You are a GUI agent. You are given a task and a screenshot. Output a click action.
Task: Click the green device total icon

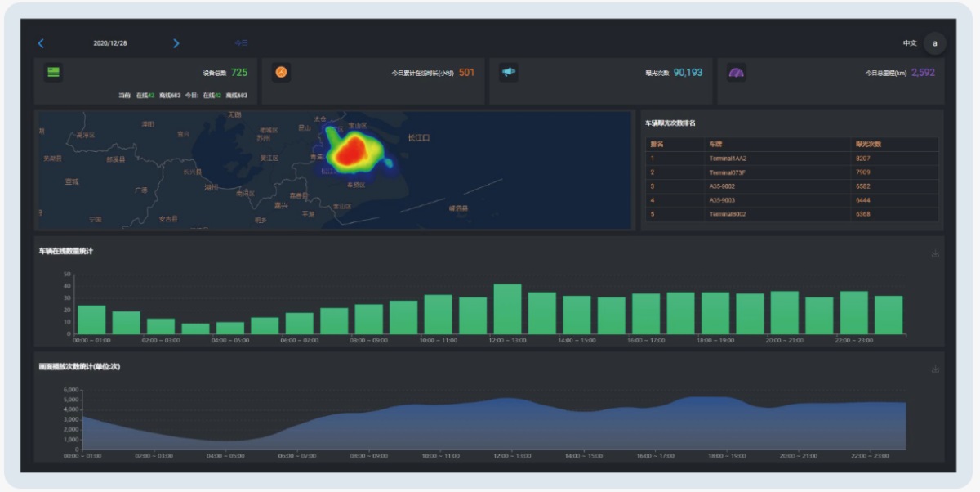pos(53,73)
